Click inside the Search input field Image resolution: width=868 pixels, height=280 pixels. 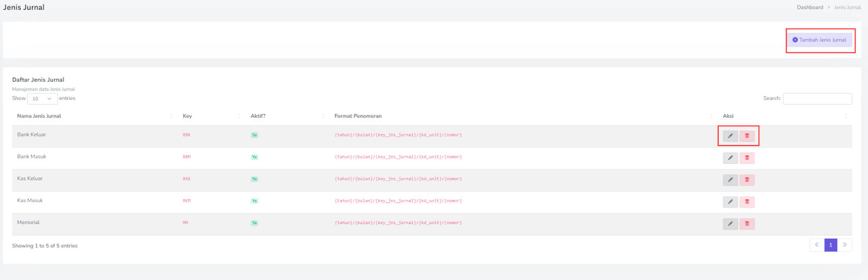817,99
